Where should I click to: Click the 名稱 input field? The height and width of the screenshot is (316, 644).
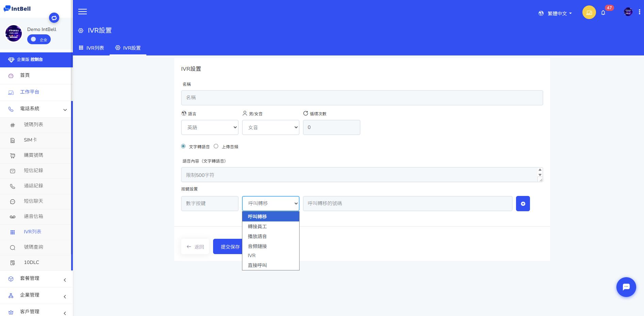362,98
